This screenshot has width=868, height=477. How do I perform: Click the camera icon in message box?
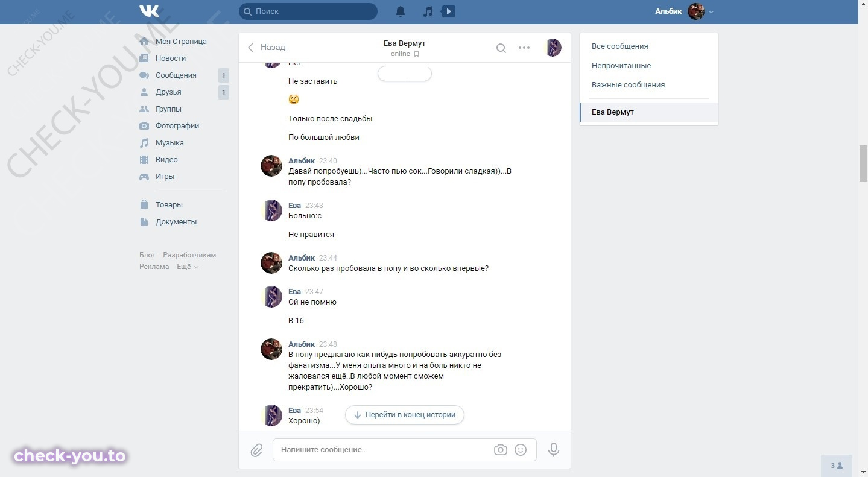[x=501, y=450]
